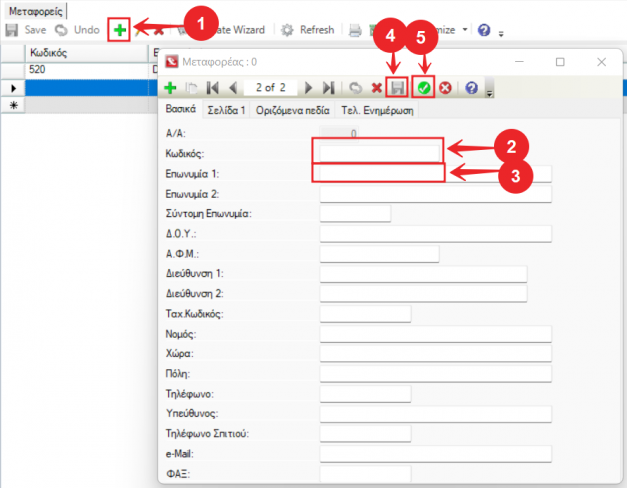Viewport: 627px width, 488px height.
Task: Click the Τηλέφωνο input field
Action: click(365, 394)
